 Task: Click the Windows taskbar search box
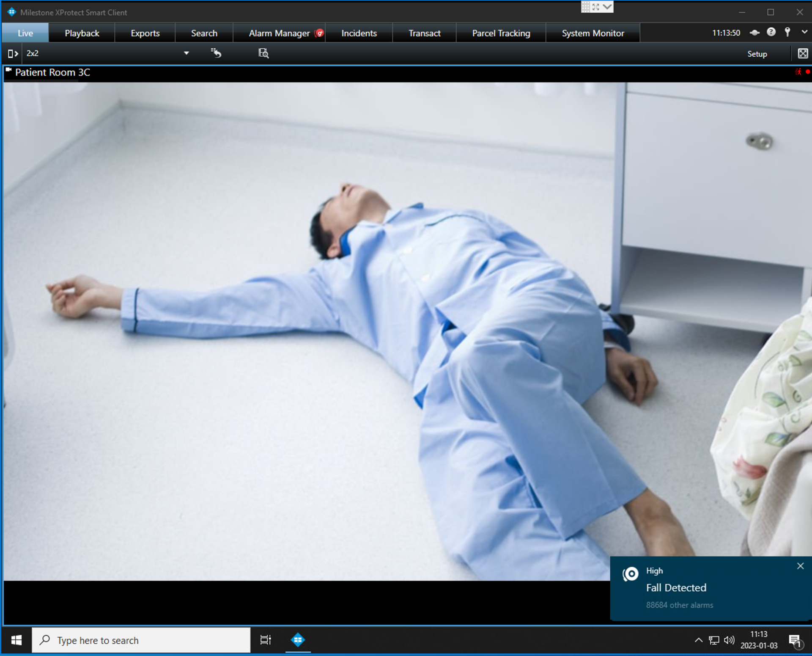click(x=142, y=640)
